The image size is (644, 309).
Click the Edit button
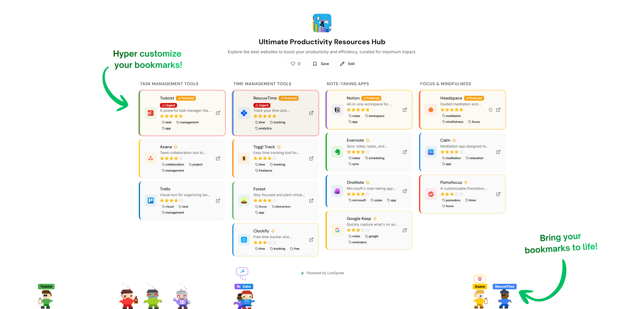pyautogui.click(x=347, y=64)
